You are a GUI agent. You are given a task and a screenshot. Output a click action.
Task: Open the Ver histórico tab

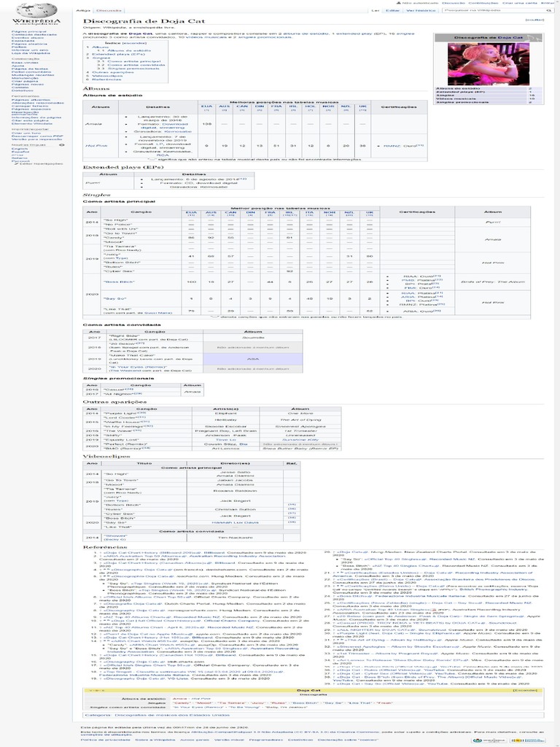(x=421, y=10)
